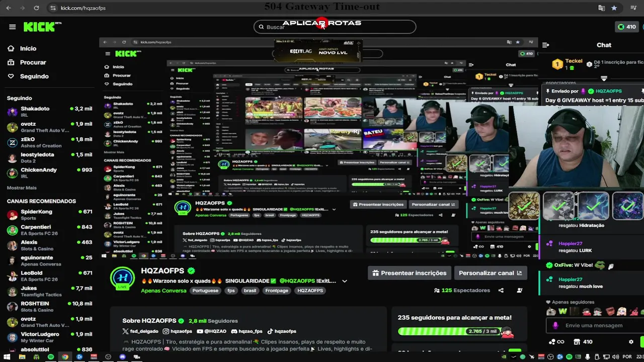644x362 pixels.
Task: Open the chat settings gear icon
Action: (631, 342)
